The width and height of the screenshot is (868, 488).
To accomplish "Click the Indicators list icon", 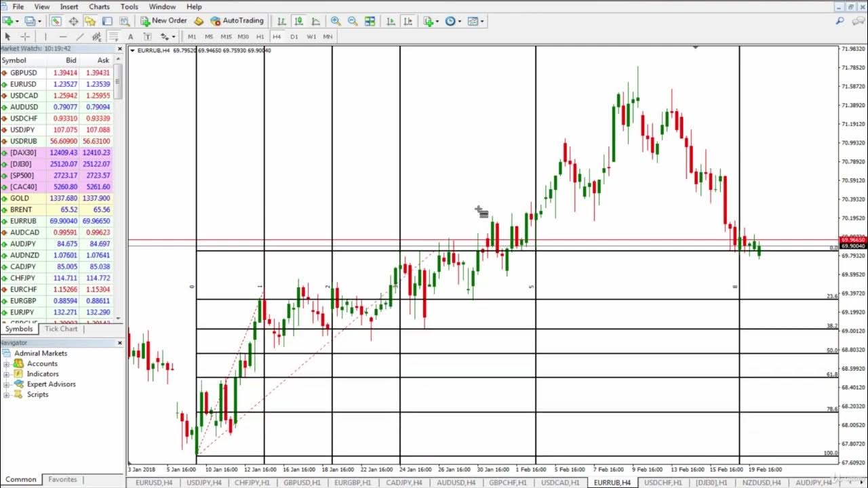I will tap(429, 21).
